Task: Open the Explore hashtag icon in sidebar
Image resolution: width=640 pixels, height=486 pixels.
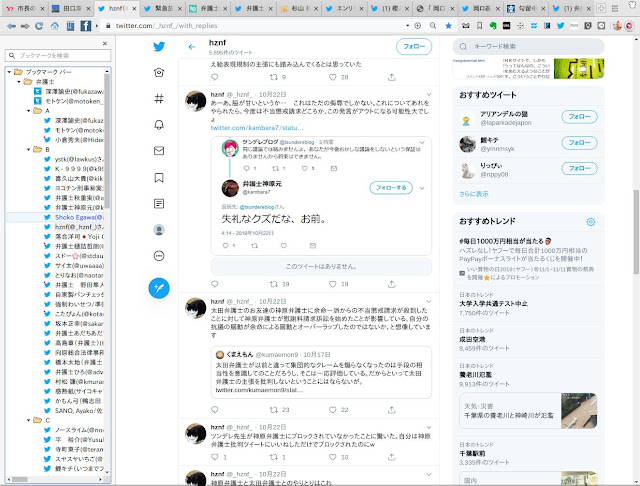Action: [159, 98]
